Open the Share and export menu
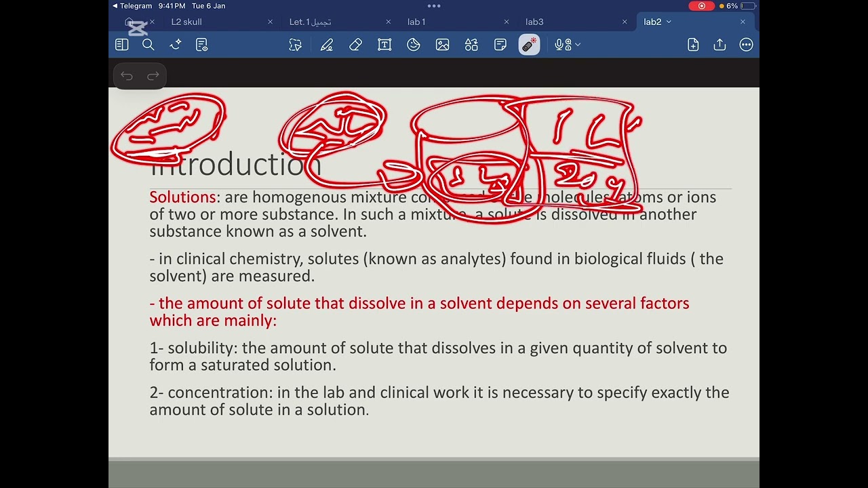This screenshot has width=868, height=488. (719, 45)
